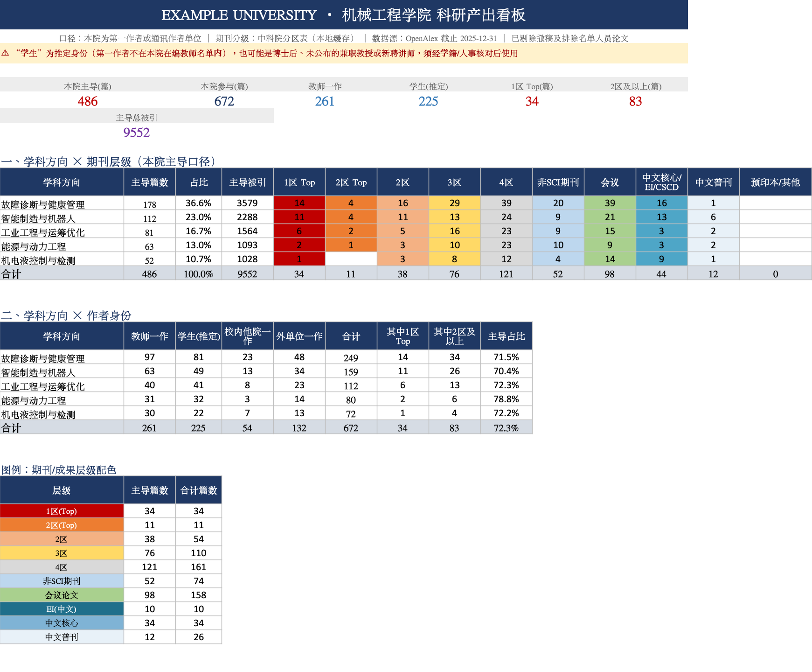Image resolution: width=812 pixels, height=672 pixels.
Task: Click section heading 二、学科方向 × 作者身份
Action: [66, 315]
